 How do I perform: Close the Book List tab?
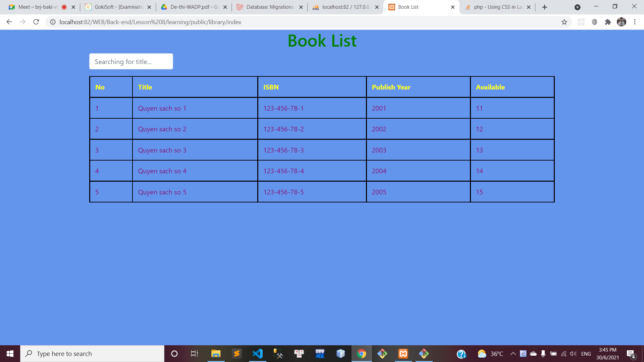pos(452,7)
